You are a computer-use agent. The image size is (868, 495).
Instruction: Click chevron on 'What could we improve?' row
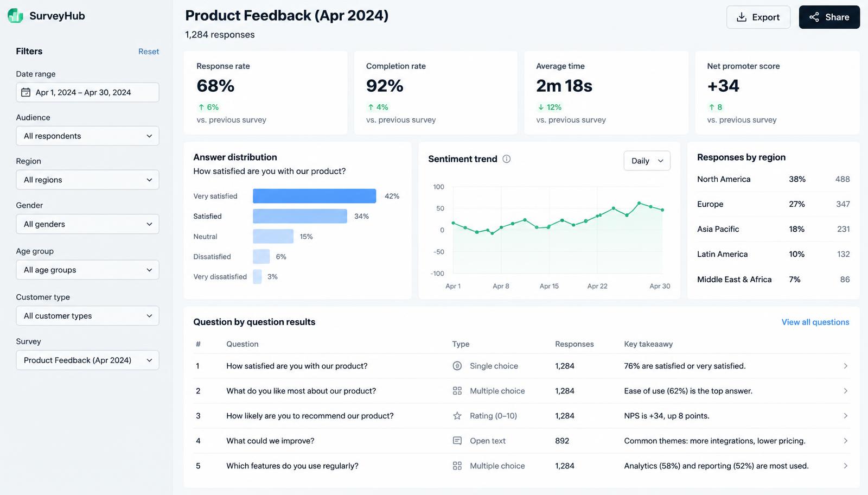click(x=845, y=441)
